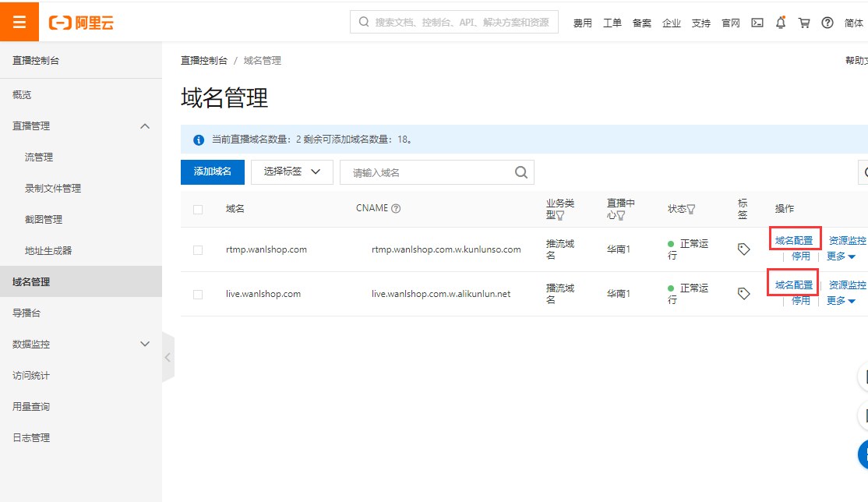Check the box for live.wanlshop.com

click(x=198, y=295)
